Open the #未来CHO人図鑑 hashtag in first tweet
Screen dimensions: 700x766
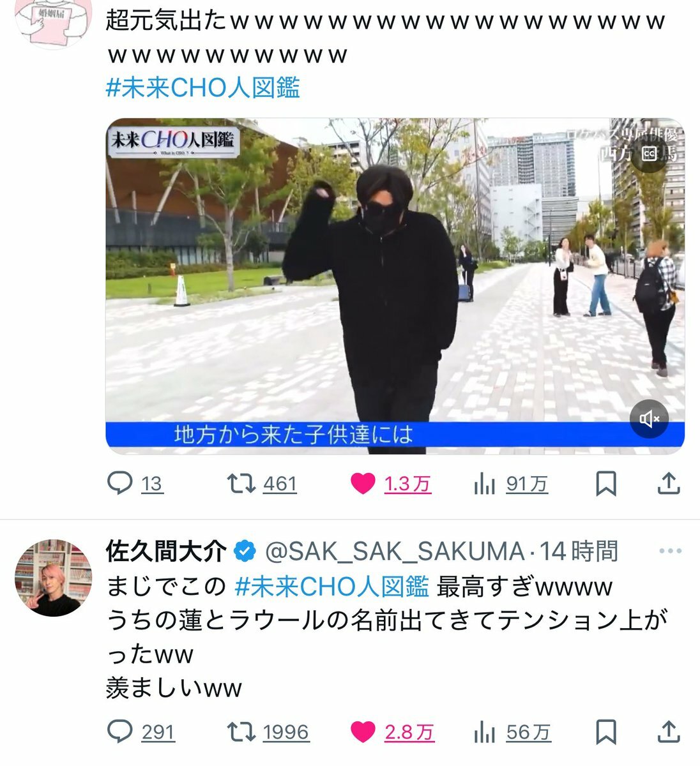click(202, 87)
